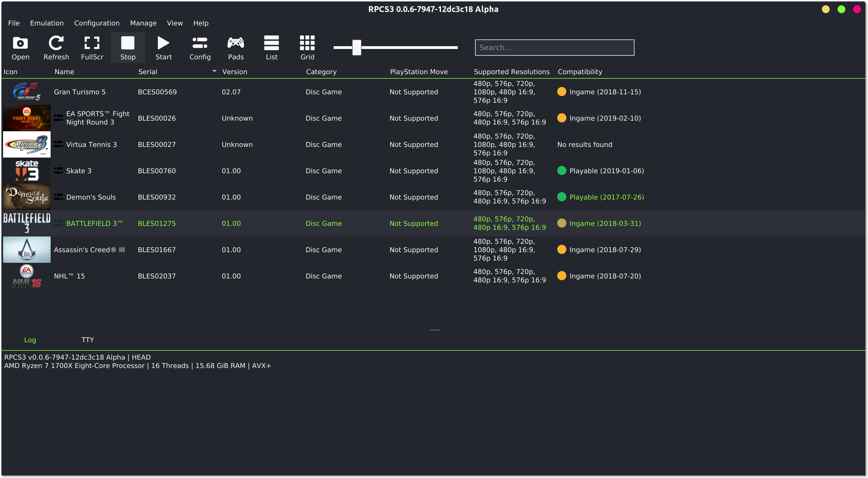868x478 pixels.
Task: Open the Configuration menu
Action: click(97, 23)
